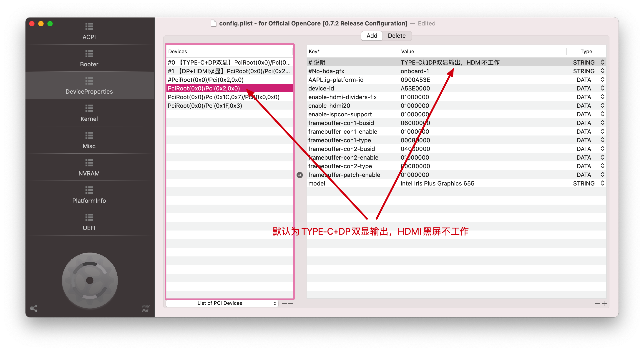Viewport: 644px width, 351px height.
Task: Open the ACPI section icon
Action: tap(89, 26)
